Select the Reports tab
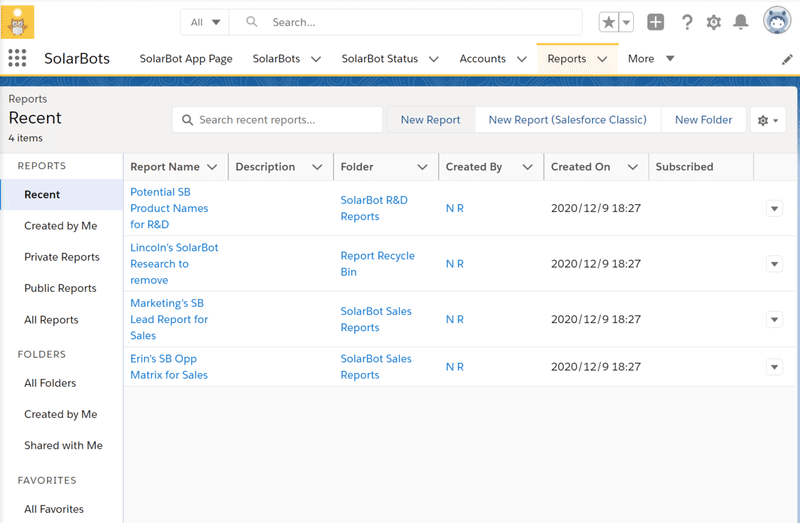 (x=566, y=59)
